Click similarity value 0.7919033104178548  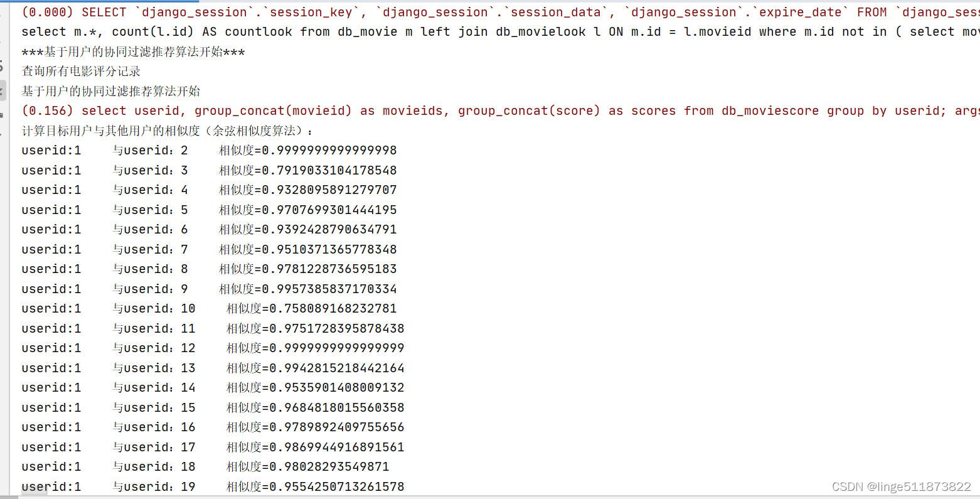[x=329, y=170]
